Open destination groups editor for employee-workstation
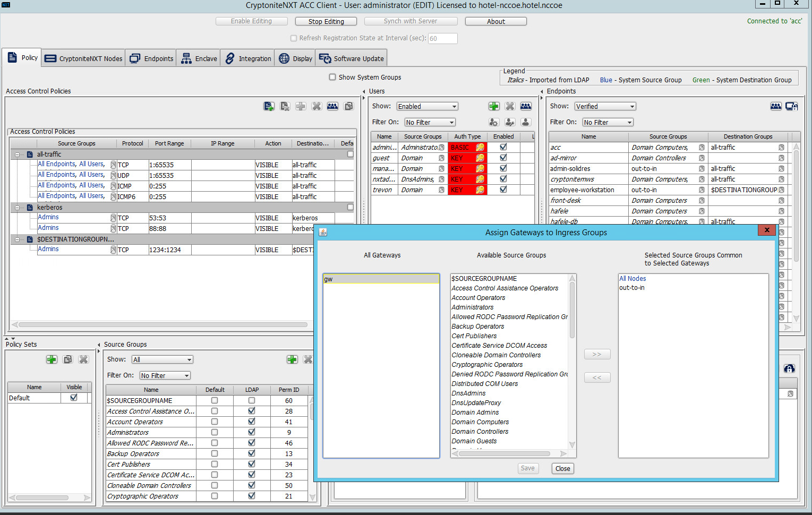The image size is (812, 515). pyautogui.click(x=781, y=190)
